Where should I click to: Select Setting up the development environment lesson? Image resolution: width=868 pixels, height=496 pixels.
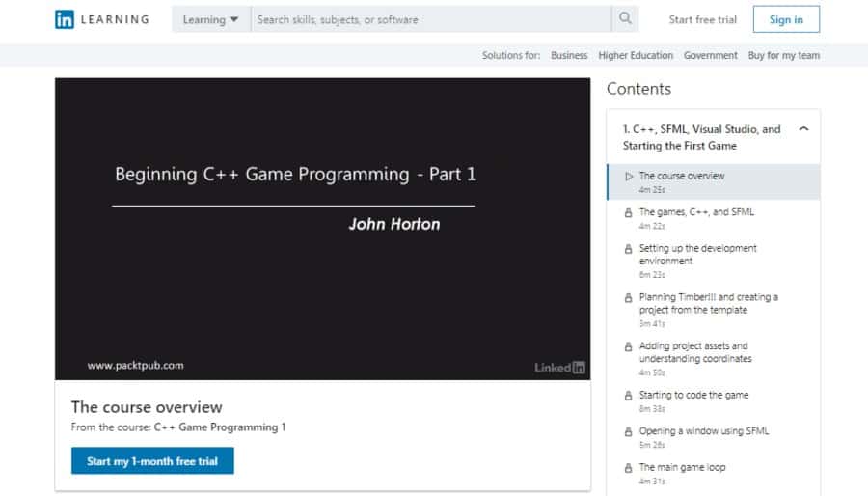tap(714, 261)
